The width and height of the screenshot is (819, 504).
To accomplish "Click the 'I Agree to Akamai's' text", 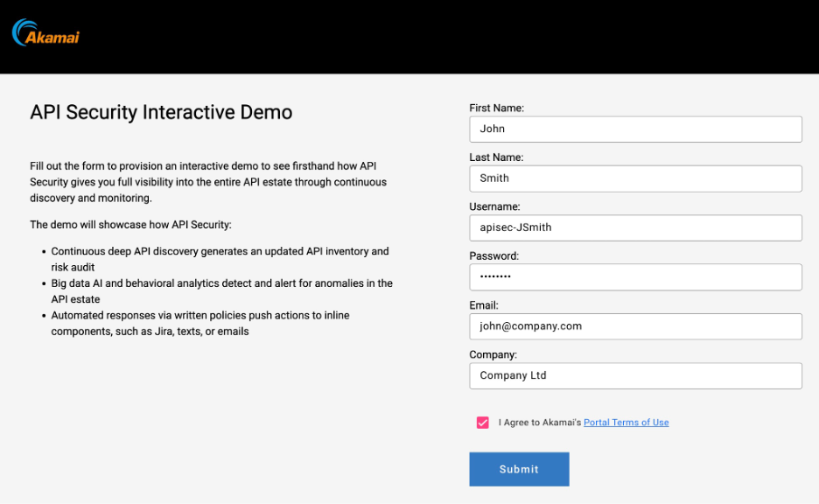I will (x=540, y=423).
